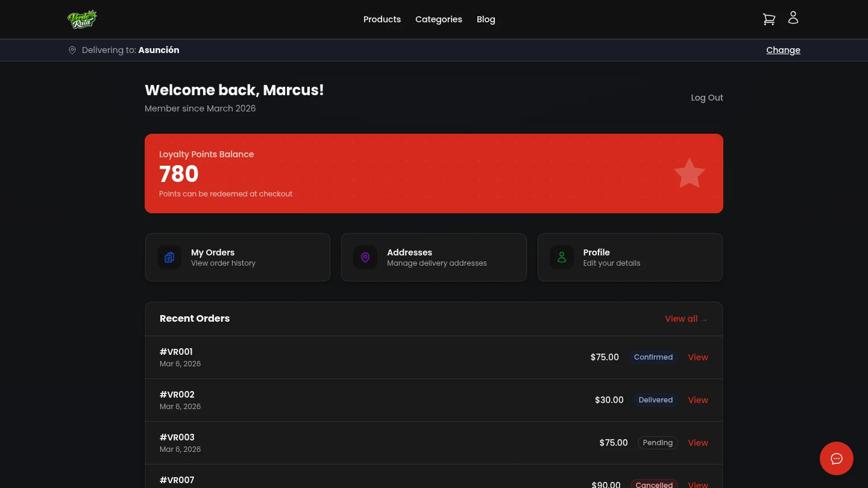Click the My Orders document icon
Viewport: 868px width, 488px height.
point(169,257)
